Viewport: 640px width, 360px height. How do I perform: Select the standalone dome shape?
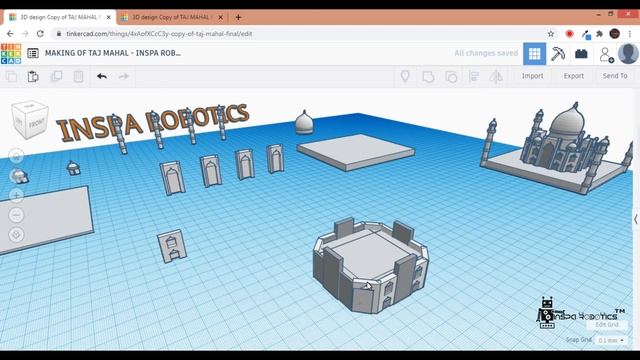[304, 122]
